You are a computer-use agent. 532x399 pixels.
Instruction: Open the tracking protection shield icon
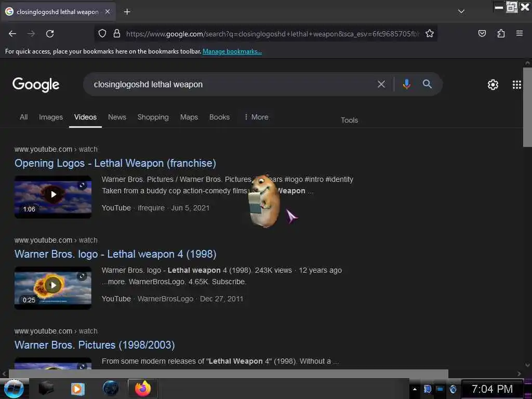[102, 34]
